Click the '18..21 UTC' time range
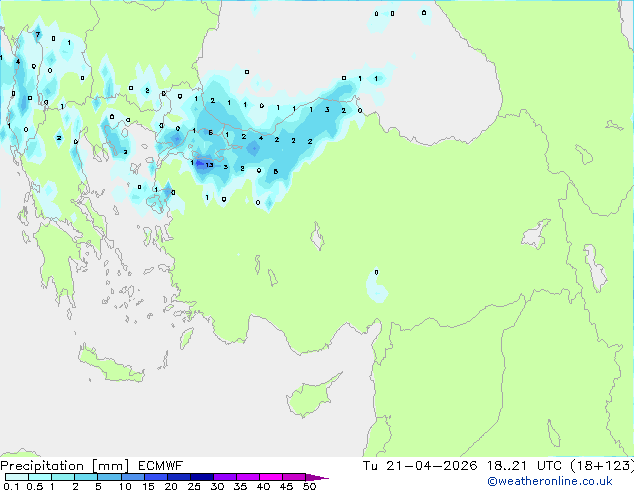The image size is (634, 490). [524, 465]
